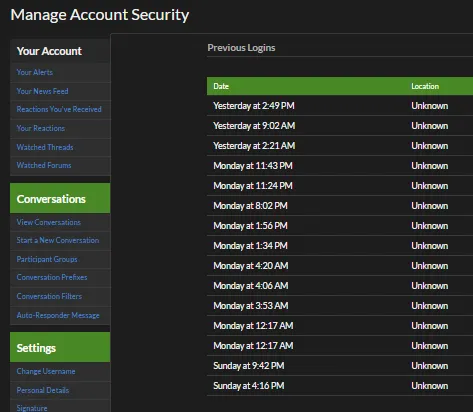Open Watched Forums list
The width and height of the screenshot is (473, 412).
click(44, 165)
